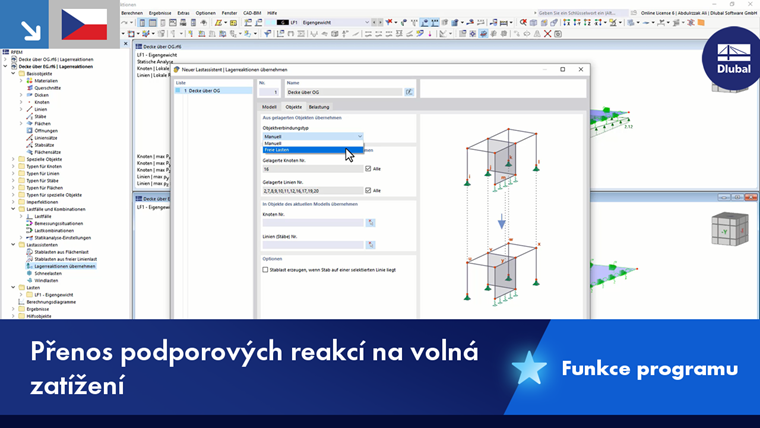
Task: Click the line picker icon next to Linien (Stäbe) Nr.
Action: point(370,245)
